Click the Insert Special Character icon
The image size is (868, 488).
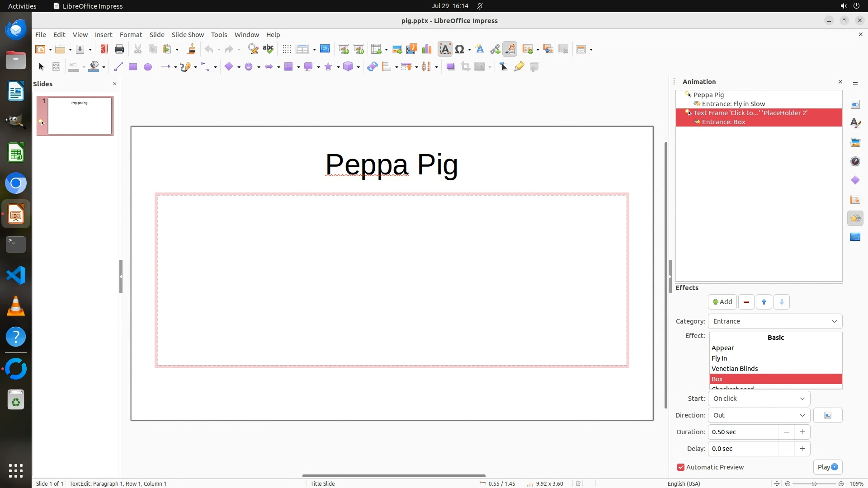click(x=460, y=49)
